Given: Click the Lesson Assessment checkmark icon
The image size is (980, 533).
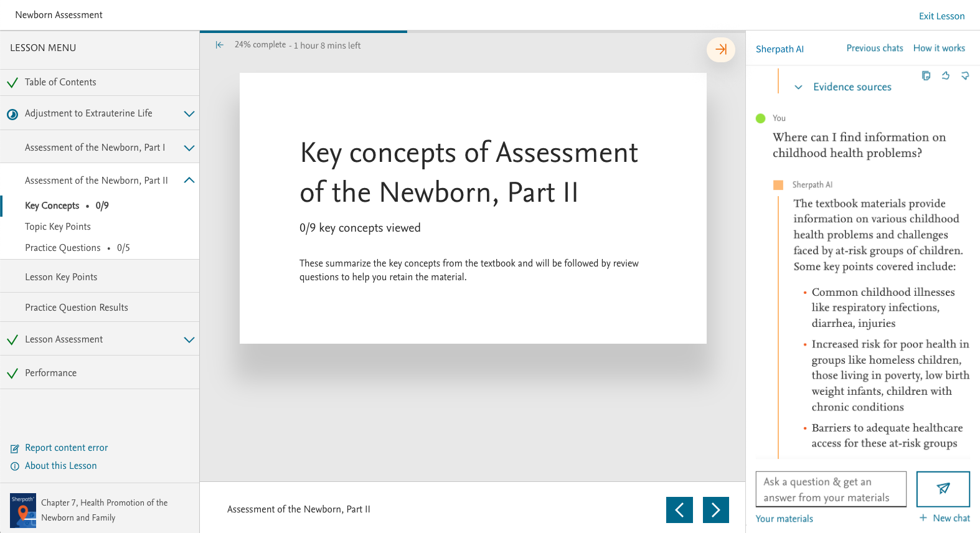Looking at the screenshot, I should coord(12,340).
